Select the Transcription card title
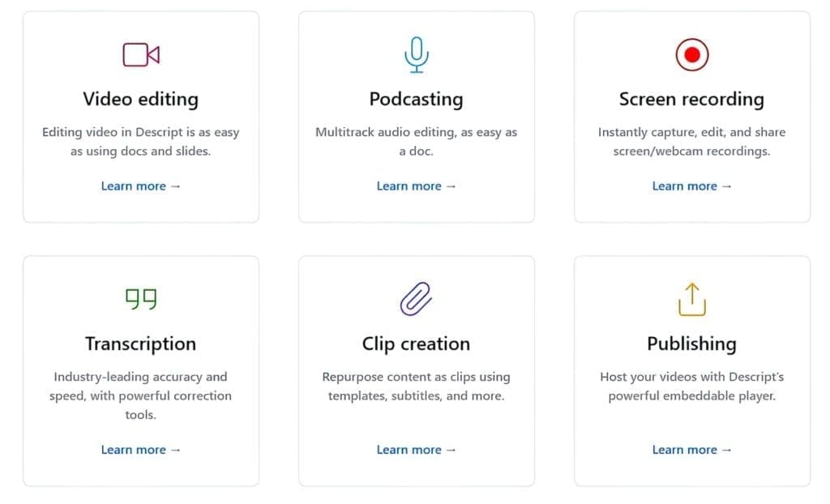The height and width of the screenshot is (504, 830). click(x=141, y=344)
